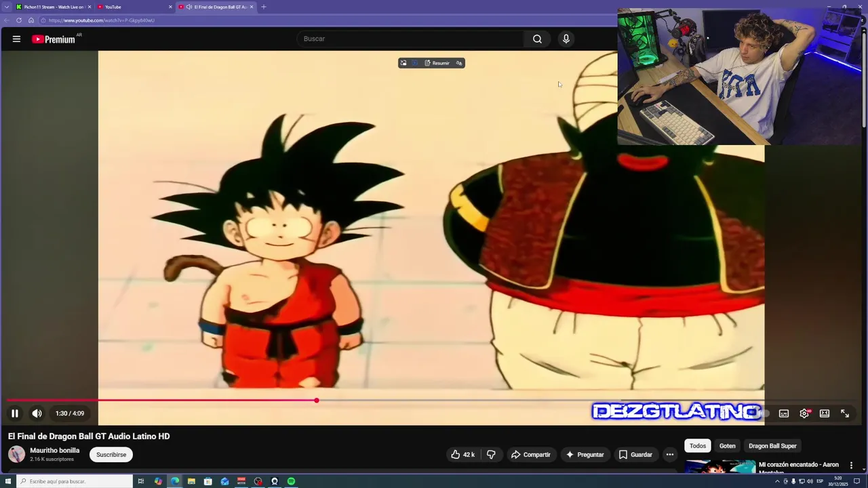Open tab search dropdown arrow
Image resolution: width=868 pixels, height=488 pixels.
(7, 7)
